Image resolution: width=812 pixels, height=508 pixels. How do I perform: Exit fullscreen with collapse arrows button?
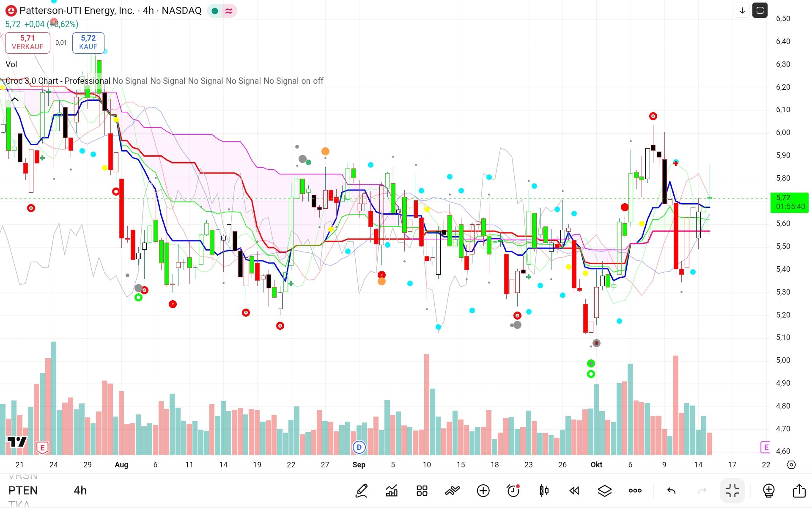732,491
